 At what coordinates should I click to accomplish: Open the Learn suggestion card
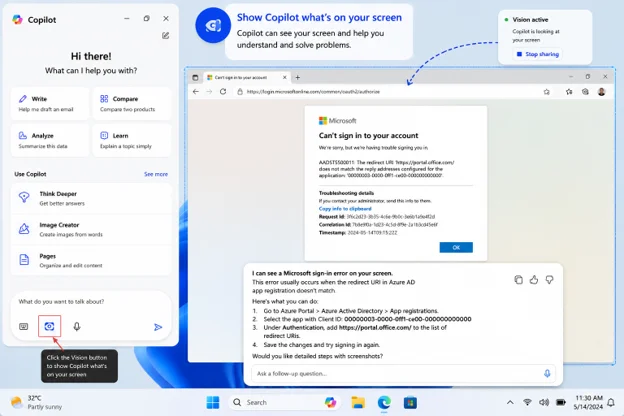coord(132,140)
